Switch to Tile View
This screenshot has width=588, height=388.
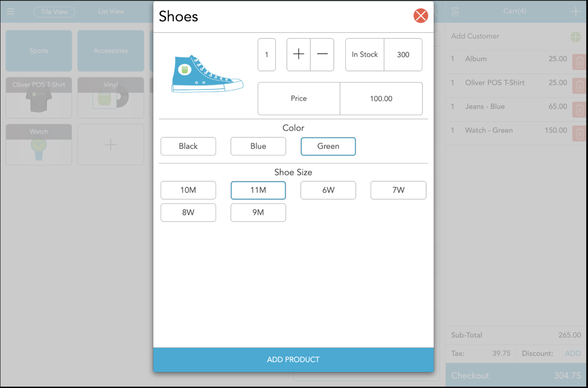54,11
